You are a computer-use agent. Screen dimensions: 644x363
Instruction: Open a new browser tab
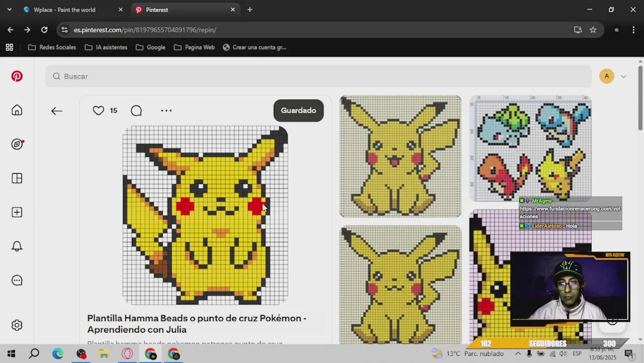[249, 10]
